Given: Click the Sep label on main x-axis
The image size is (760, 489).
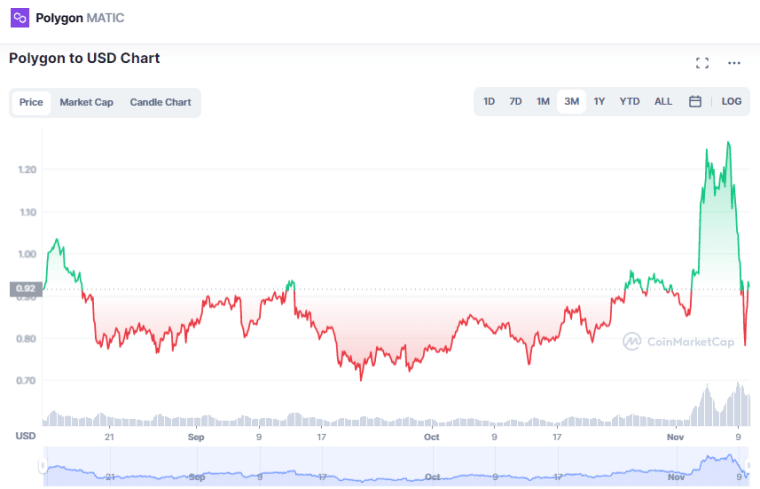Looking at the screenshot, I should (x=196, y=437).
